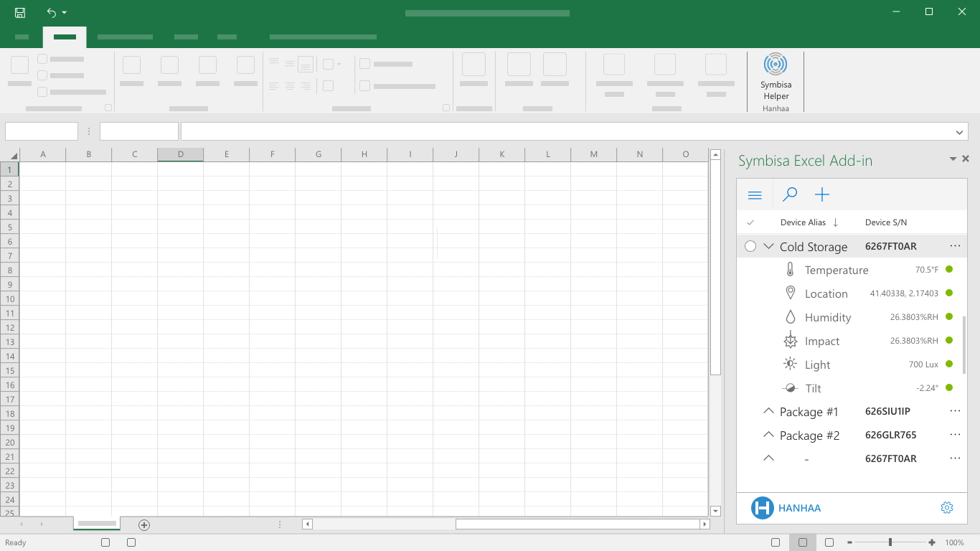Image resolution: width=980 pixels, height=551 pixels.
Task: Select the column A header
Action: pyautogui.click(x=43, y=154)
